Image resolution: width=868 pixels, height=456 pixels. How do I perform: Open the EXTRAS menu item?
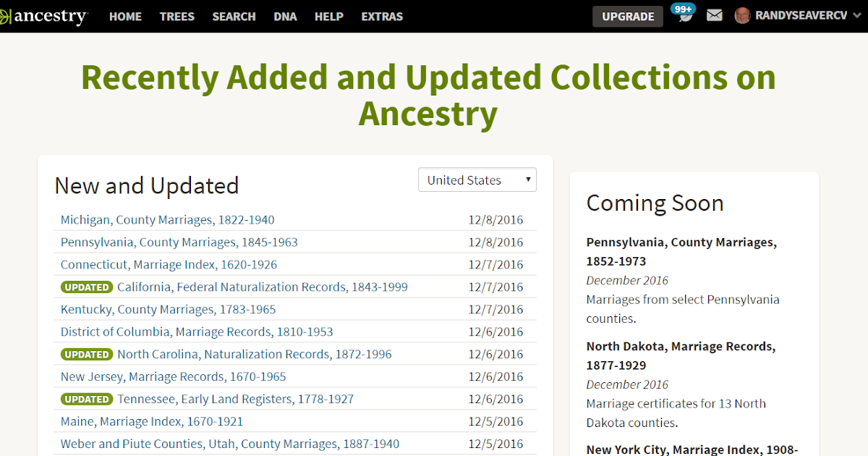click(x=382, y=16)
